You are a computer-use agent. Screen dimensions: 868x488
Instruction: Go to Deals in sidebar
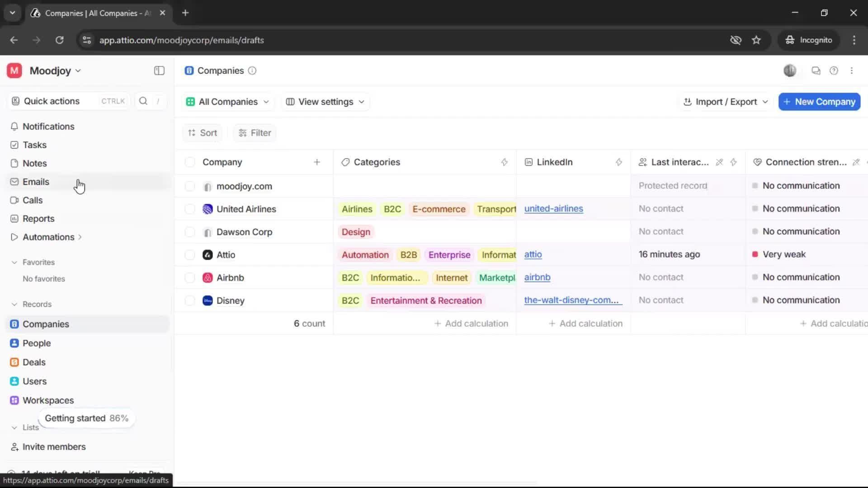click(34, 362)
